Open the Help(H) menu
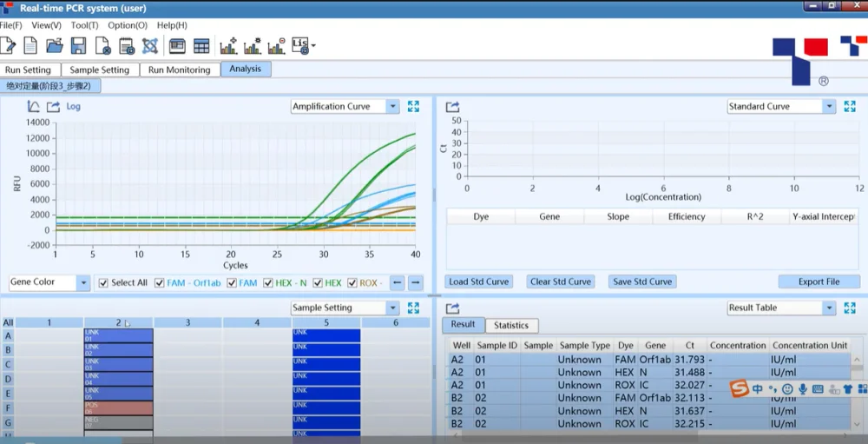 coord(172,25)
